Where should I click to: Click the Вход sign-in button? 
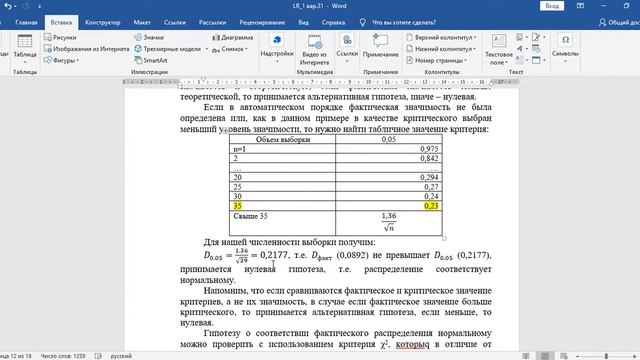click(552, 6)
